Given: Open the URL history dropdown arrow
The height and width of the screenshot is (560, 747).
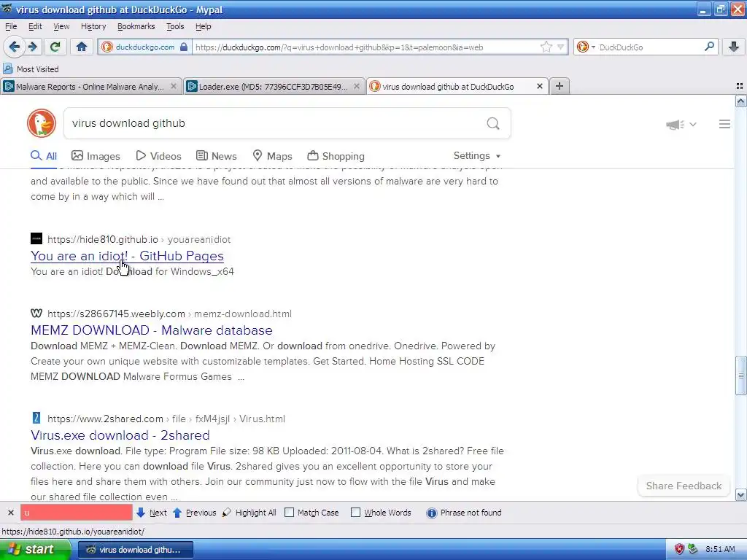Looking at the screenshot, I should (561, 47).
